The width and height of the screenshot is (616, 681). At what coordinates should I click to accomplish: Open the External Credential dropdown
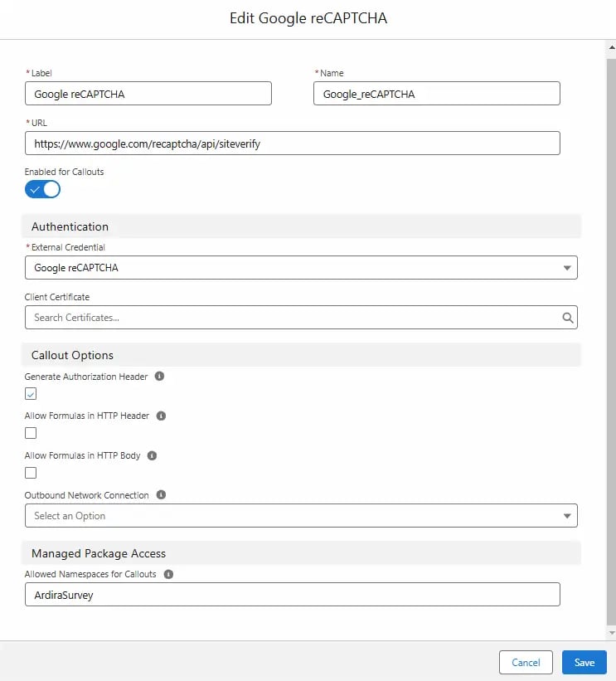(x=301, y=268)
